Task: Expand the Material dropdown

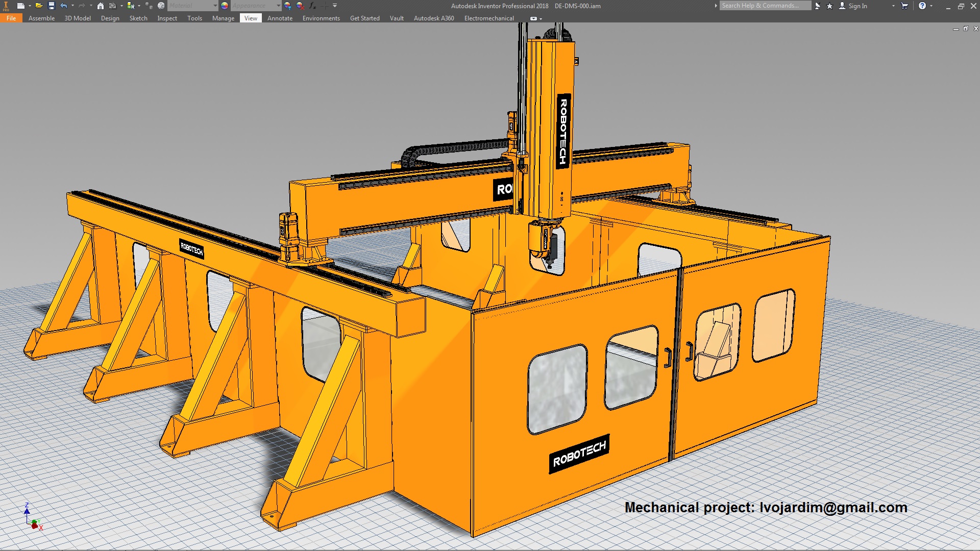Action: (x=215, y=6)
